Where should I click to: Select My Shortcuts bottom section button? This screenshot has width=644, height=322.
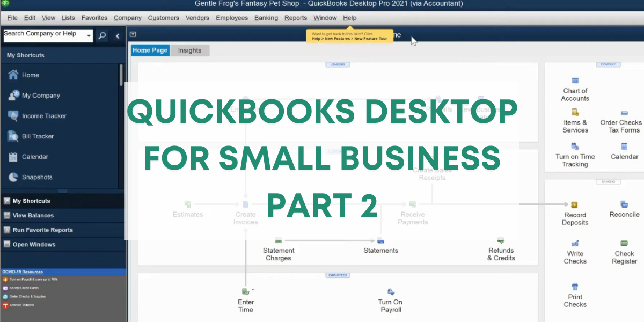click(63, 201)
